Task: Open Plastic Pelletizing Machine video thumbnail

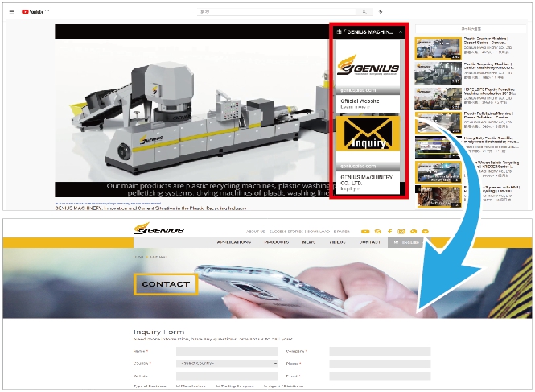Action: click(x=438, y=122)
